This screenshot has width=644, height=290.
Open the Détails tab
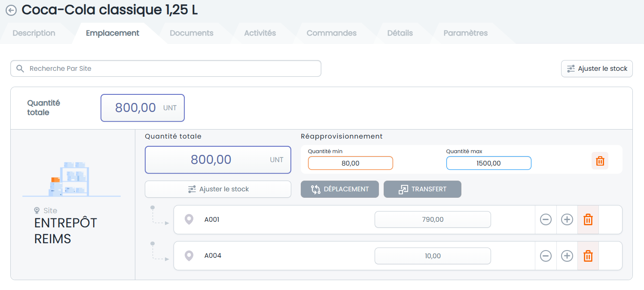(x=400, y=33)
